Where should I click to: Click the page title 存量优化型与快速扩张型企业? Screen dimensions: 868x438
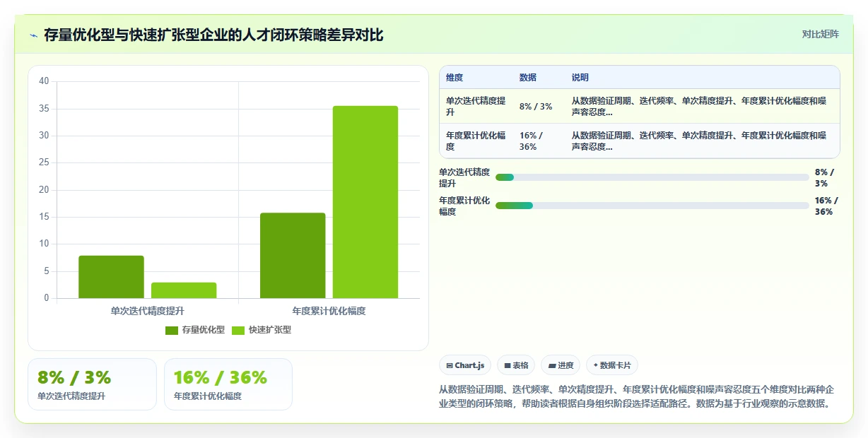[x=214, y=35]
